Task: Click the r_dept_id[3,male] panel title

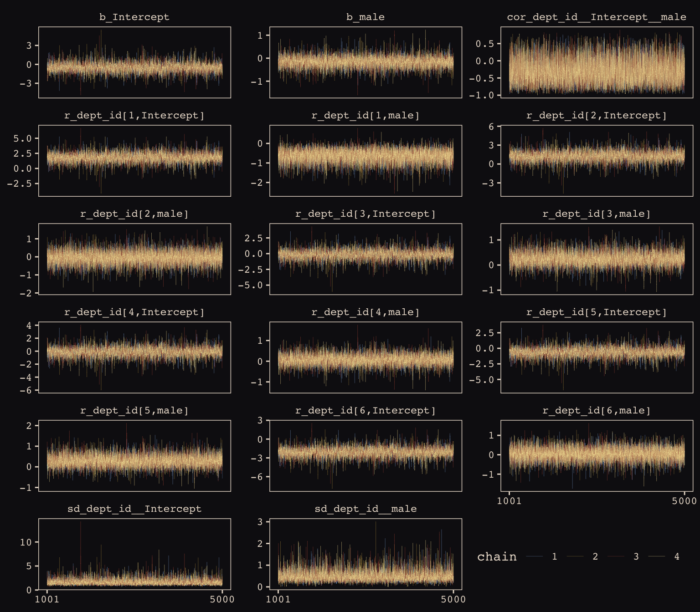Action: click(596, 214)
